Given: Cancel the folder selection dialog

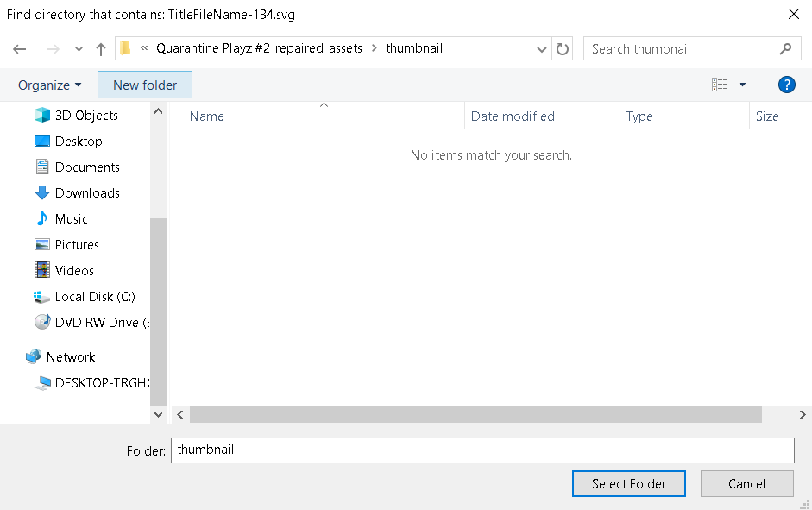Looking at the screenshot, I should pos(746,483).
